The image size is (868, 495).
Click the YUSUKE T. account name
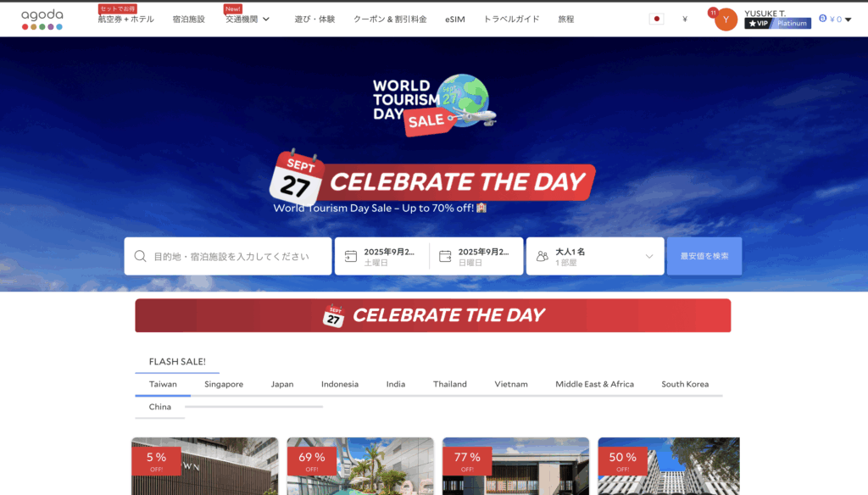pos(765,13)
